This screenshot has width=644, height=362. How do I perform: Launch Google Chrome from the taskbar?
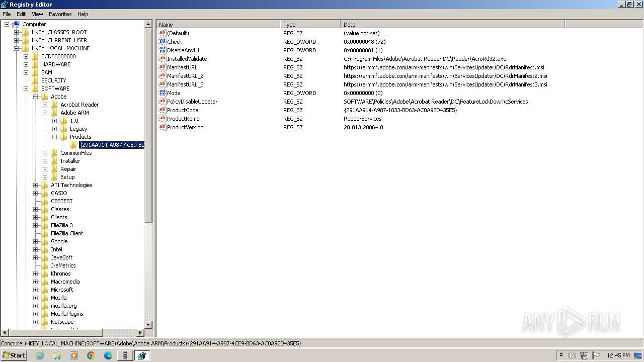tap(91, 355)
